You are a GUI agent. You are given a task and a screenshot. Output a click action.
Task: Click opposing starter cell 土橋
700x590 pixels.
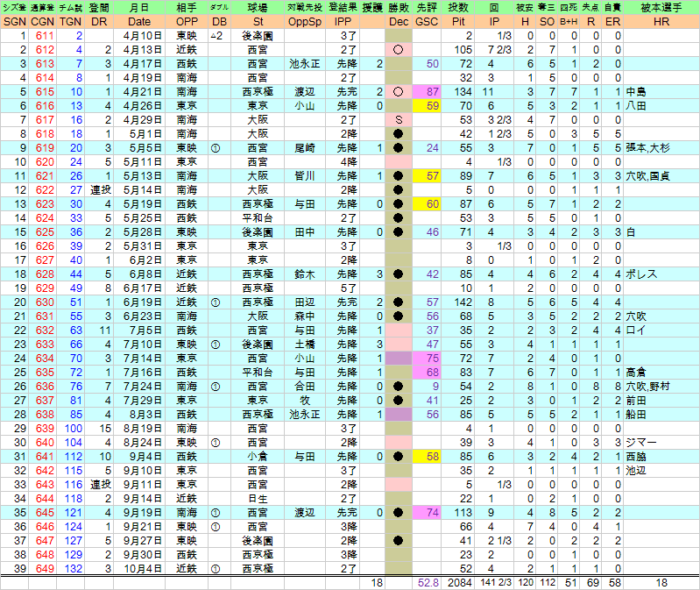point(305,345)
